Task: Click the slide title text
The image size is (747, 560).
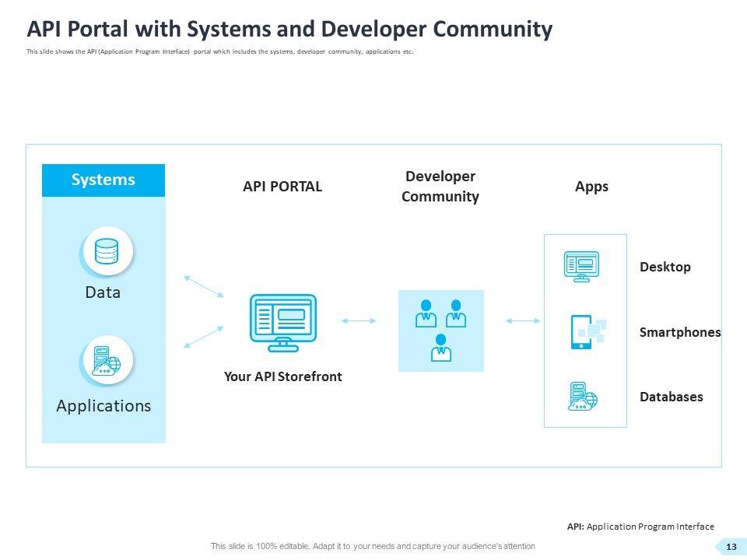Action: tap(289, 30)
